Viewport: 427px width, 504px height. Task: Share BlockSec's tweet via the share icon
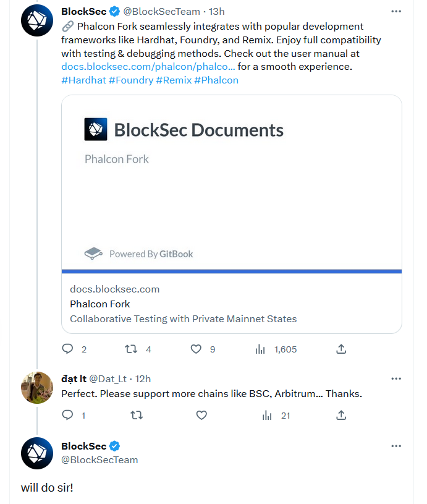click(340, 349)
